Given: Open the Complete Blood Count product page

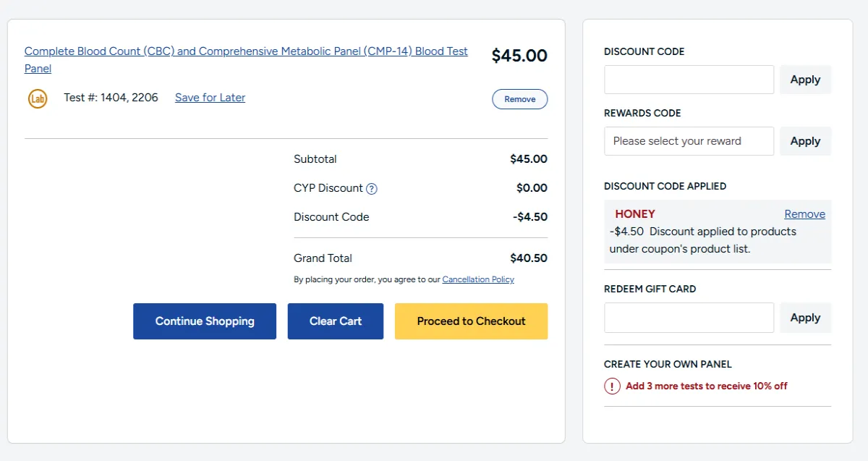Looking at the screenshot, I should (x=246, y=51).
